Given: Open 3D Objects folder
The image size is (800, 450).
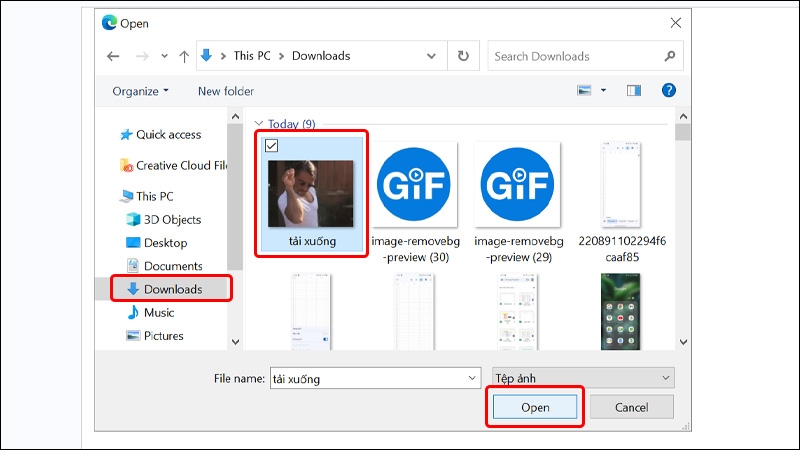Looking at the screenshot, I should click(x=164, y=219).
